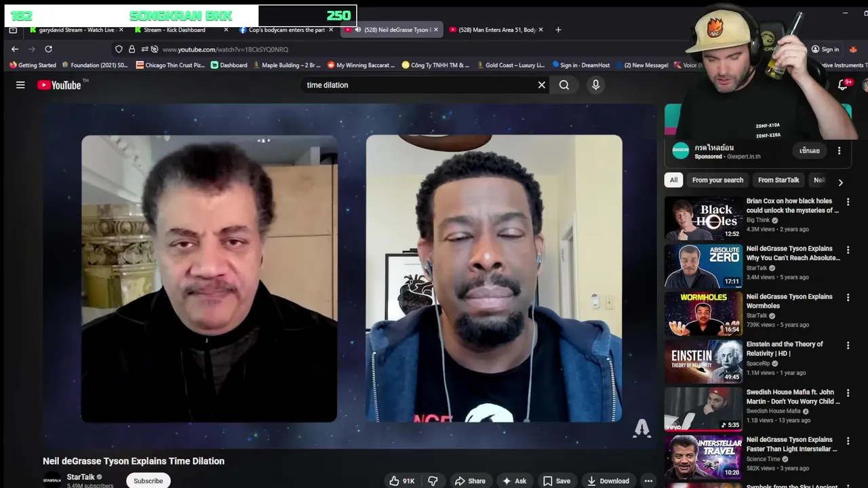Click the Ask button
Image resolution: width=868 pixels, height=488 pixels.
[x=513, y=481]
